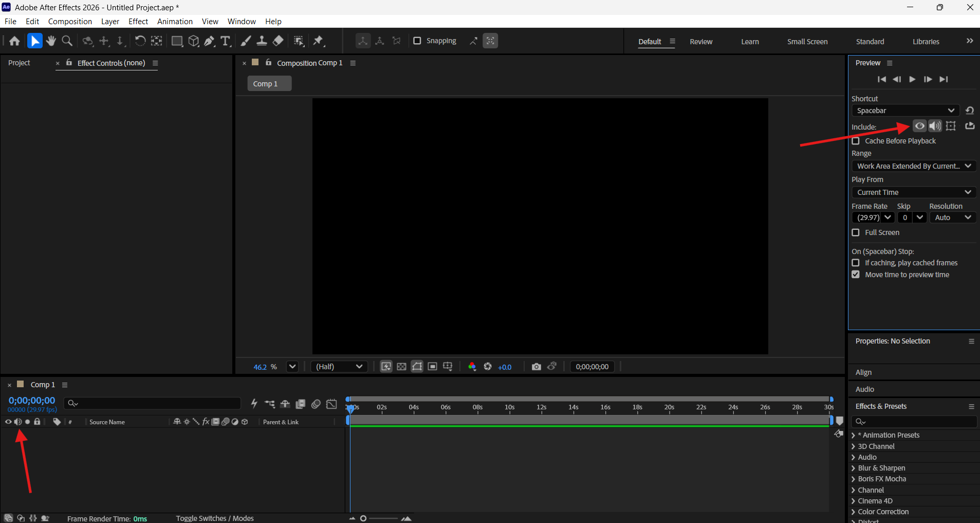Select the Rectangle shape tool

click(x=177, y=41)
